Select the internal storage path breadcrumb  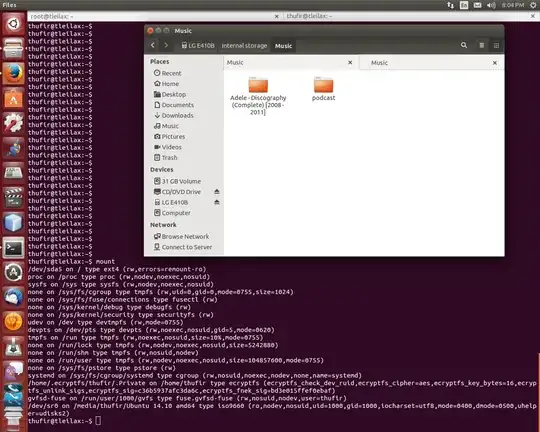[244, 45]
